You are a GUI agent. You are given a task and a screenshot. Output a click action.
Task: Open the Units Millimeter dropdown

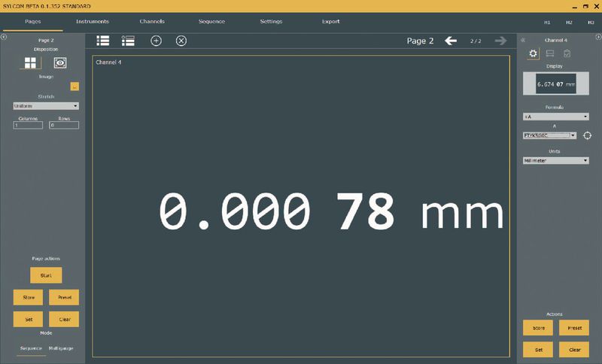point(555,160)
